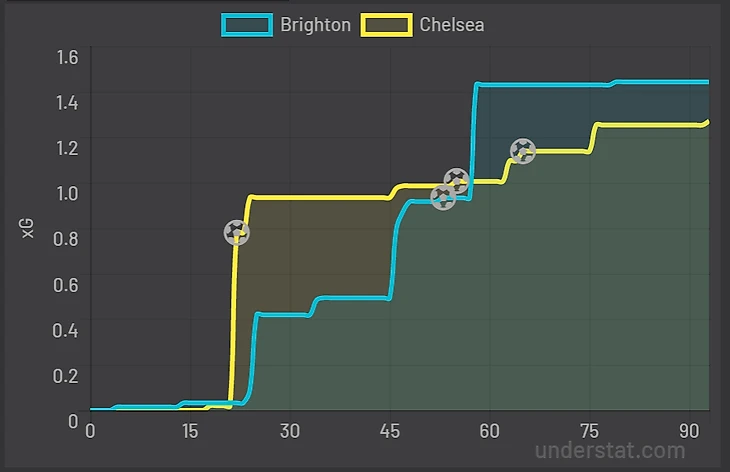Select the goal marker on Chelsea's line near minute 55
This screenshot has height=472, width=730.
coord(456,181)
